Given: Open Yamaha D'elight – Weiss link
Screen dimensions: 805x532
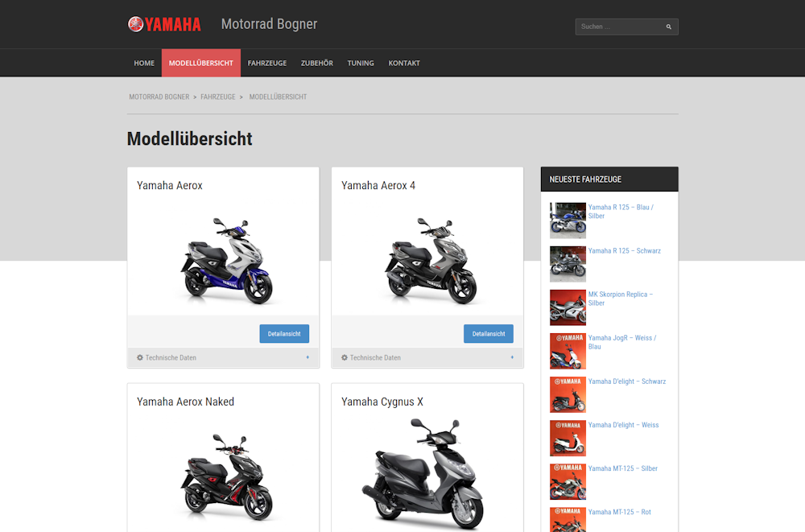Looking at the screenshot, I should click(623, 425).
